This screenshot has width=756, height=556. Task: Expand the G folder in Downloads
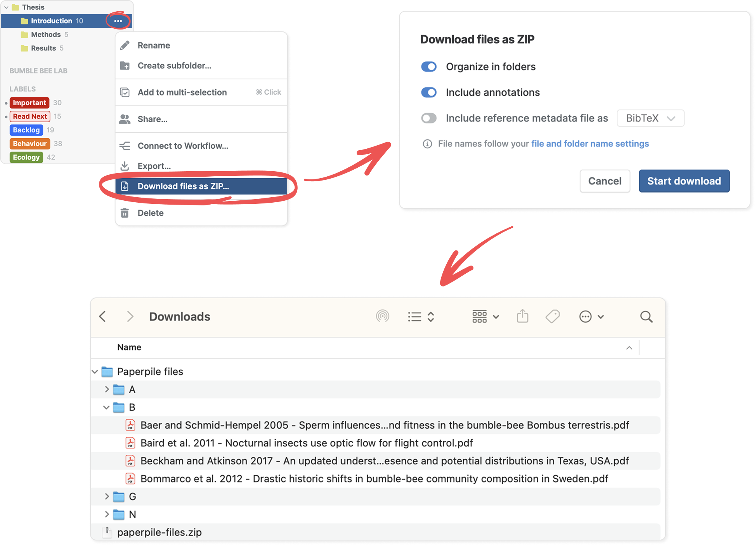pyautogui.click(x=106, y=496)
